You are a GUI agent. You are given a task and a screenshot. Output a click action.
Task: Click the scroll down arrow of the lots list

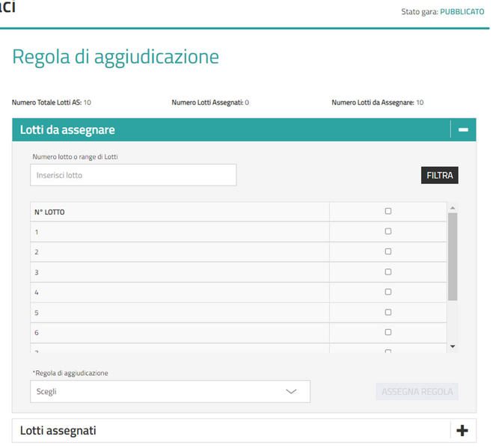tap(452, 346)
